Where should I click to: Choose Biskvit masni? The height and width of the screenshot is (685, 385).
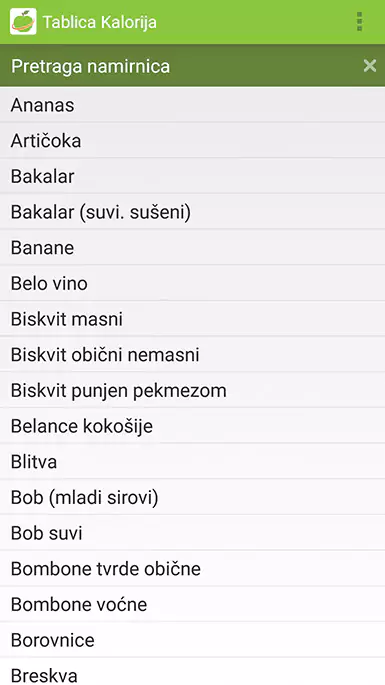point(192,319)
